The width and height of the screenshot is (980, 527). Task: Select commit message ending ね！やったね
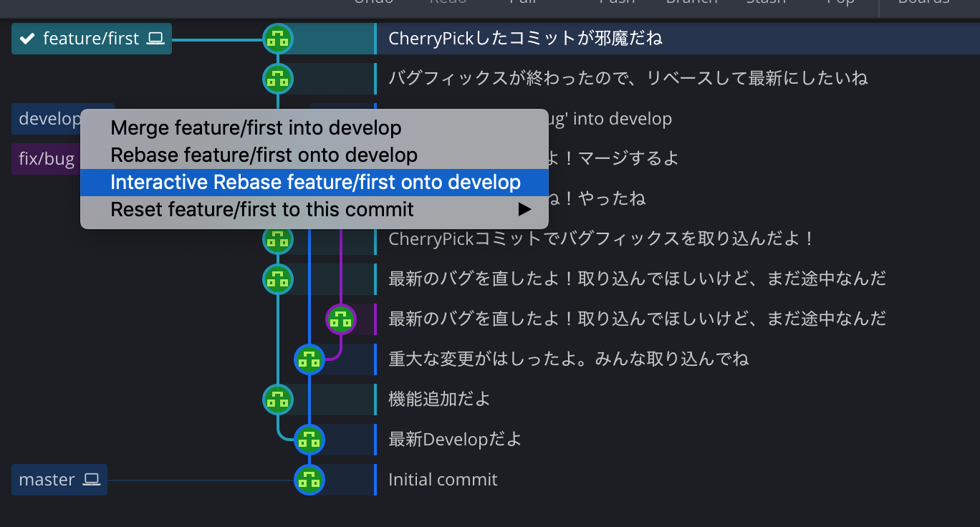[597, 199]
